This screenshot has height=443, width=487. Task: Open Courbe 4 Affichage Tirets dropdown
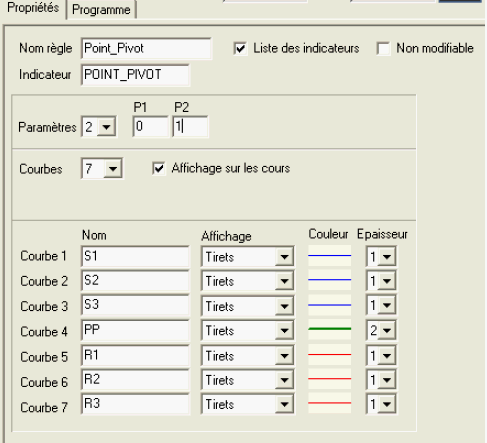point(284,331)
